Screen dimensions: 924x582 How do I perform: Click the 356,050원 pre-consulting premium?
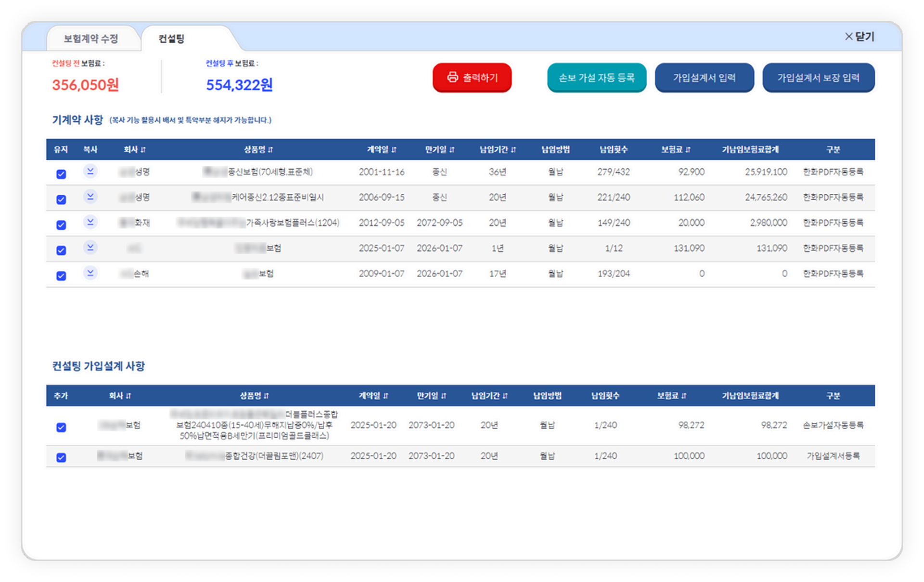coord(86,85)
